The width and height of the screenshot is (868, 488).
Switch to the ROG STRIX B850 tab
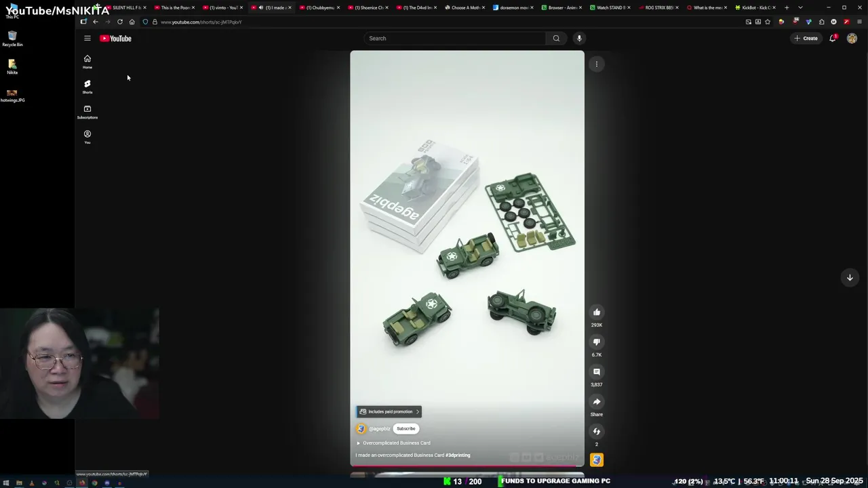(659, 7)
